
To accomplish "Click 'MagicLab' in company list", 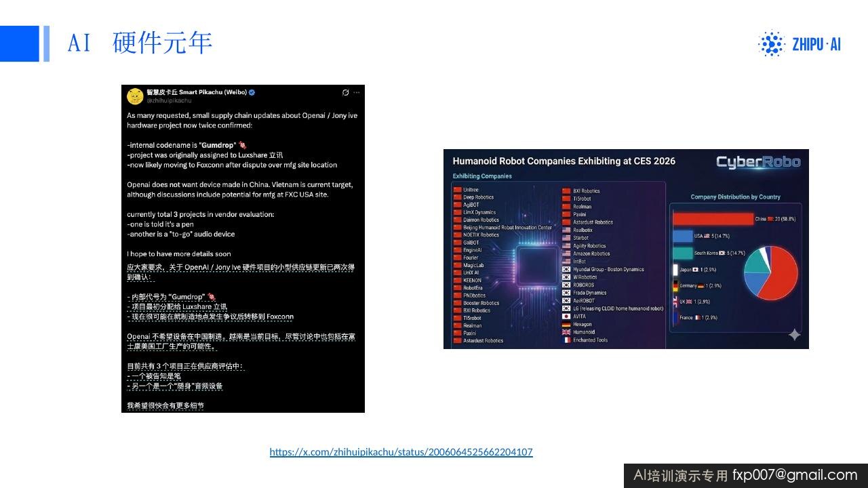I will [474, 265].
